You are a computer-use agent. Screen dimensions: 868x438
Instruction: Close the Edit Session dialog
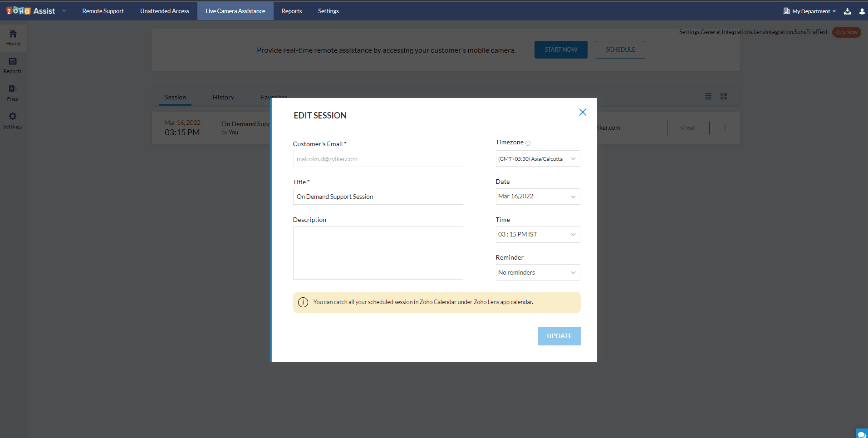point(583,112)
